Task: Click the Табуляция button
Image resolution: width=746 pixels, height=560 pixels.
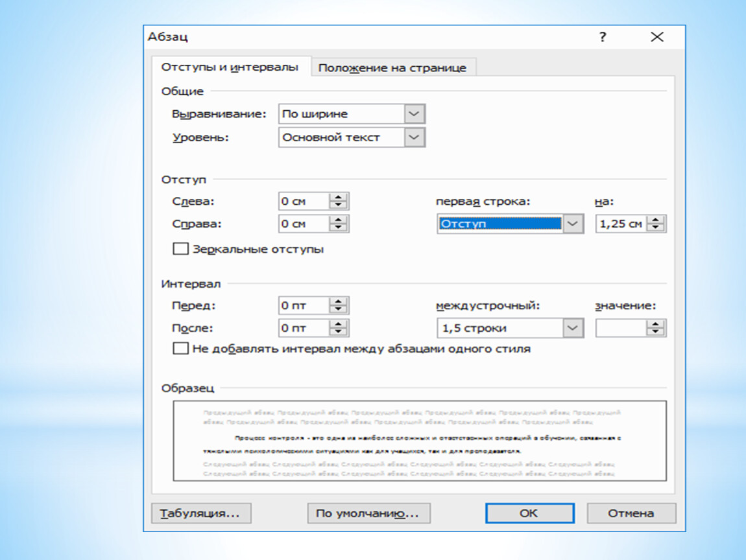Action: (x=201, y=513)
